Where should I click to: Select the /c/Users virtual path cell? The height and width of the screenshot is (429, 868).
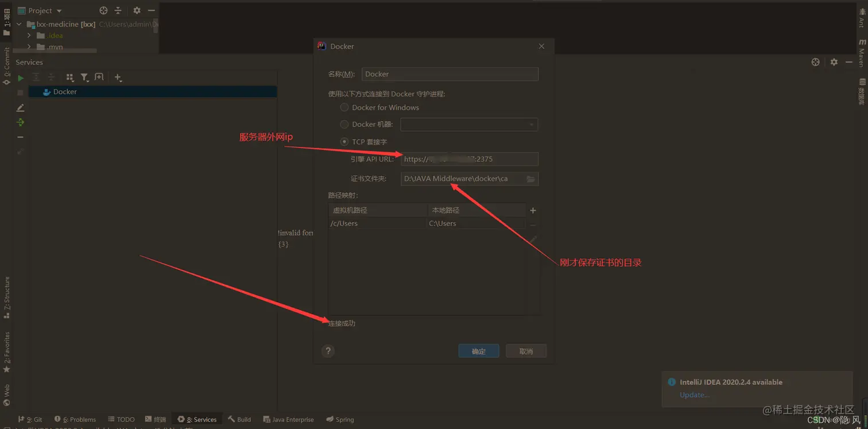tap(377, 223)
